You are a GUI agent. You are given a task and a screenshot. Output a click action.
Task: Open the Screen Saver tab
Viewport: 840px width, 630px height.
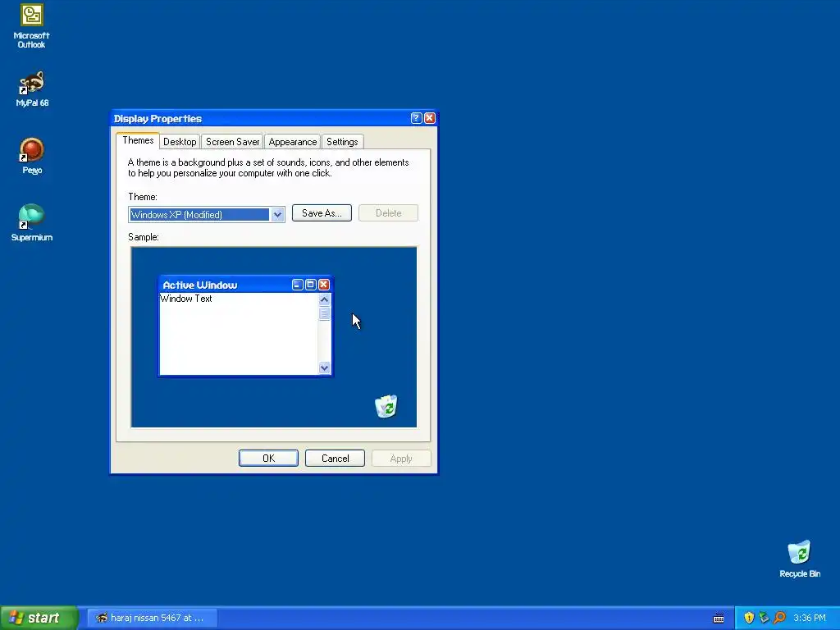click(x=232, y=141)
